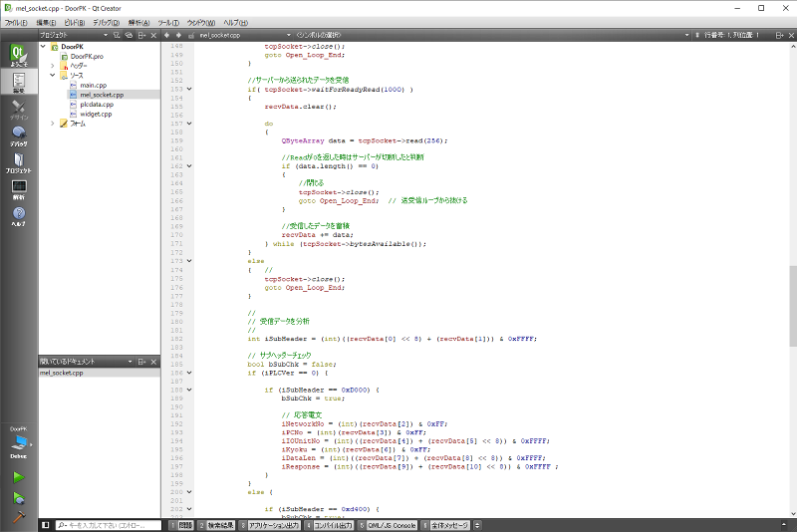
Task: Select plcdata.cpp in the project tree
Action: 97,105
